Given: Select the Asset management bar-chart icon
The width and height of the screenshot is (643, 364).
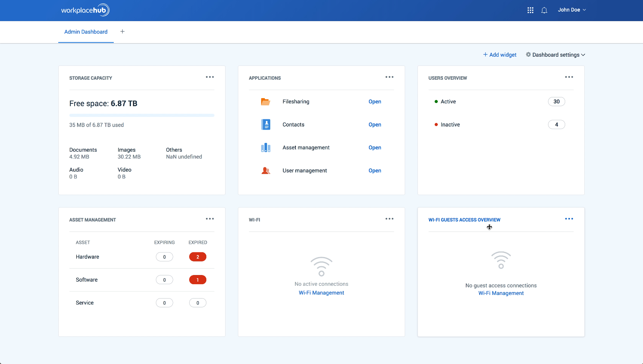Looking at the screenshot, I should (266, 147).
